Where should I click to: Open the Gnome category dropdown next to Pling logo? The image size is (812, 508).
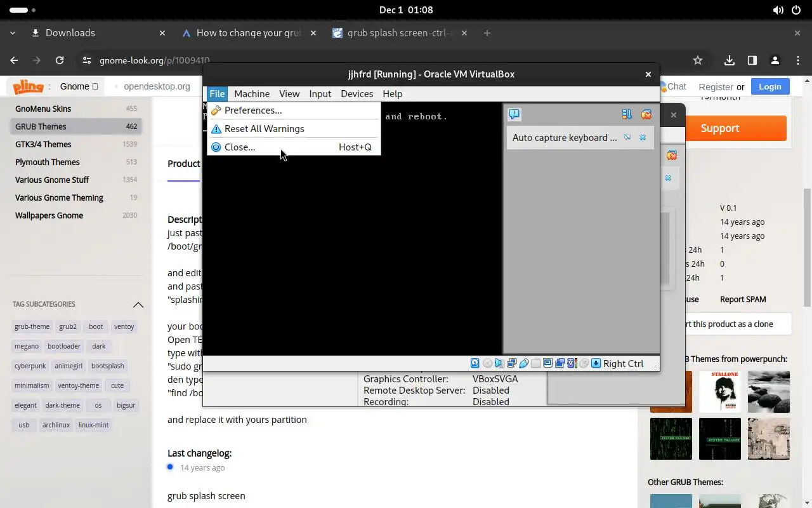click(79, 86)
